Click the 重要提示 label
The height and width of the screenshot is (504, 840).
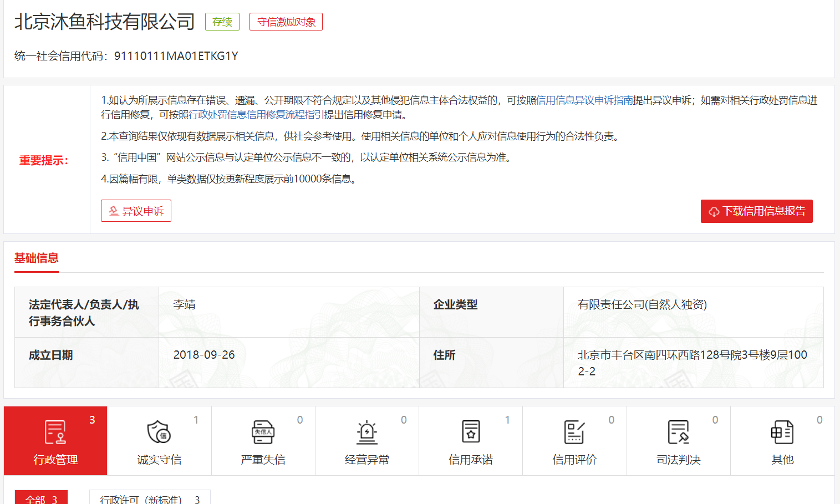pos(44,161)
